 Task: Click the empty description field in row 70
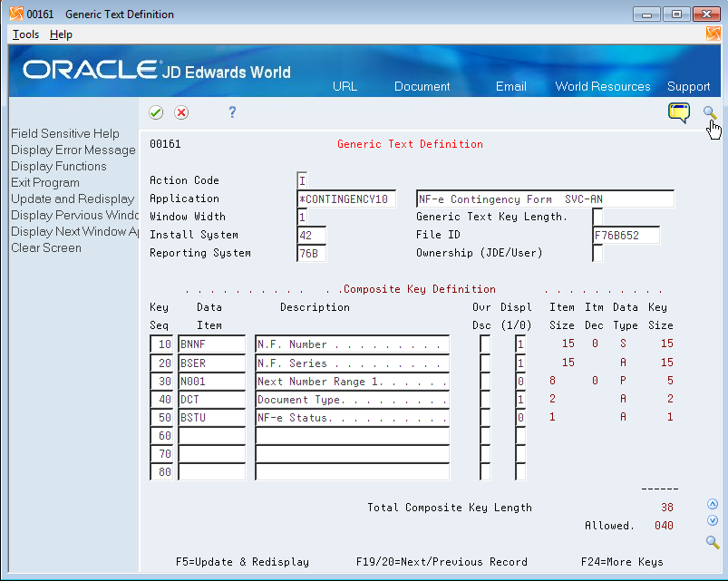click(353, 453)
